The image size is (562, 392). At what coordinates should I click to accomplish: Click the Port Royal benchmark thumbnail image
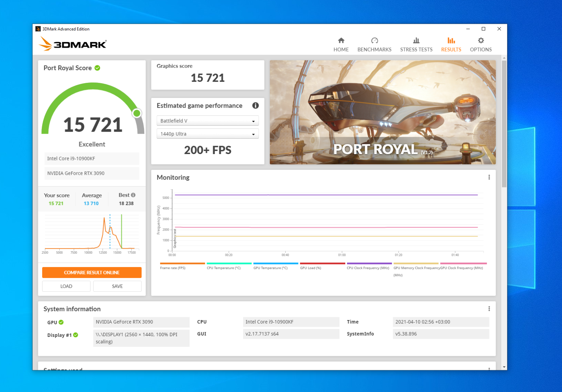click(x=383, y=112)
